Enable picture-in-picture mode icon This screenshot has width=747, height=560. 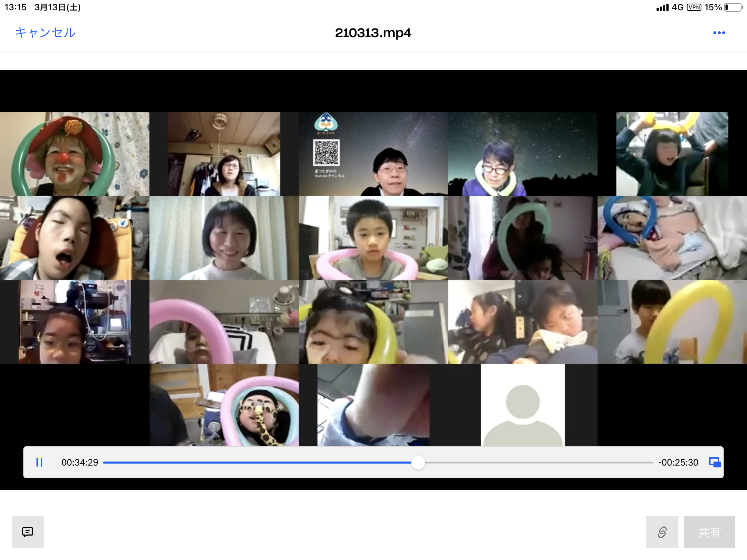(x=715, y=462)
